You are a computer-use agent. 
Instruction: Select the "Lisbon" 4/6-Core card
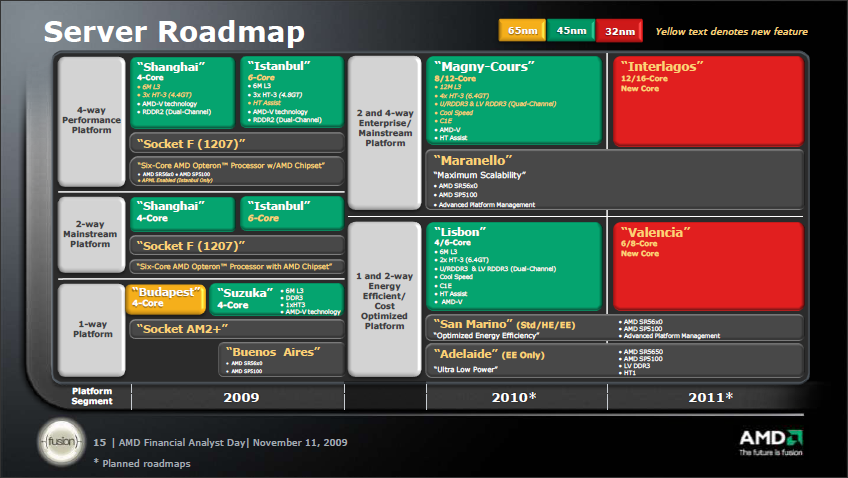click(514, 267)
